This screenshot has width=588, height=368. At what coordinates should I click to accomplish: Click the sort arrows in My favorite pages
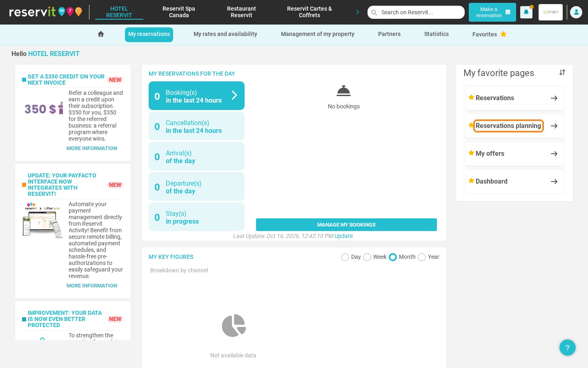tap(562, 72)
